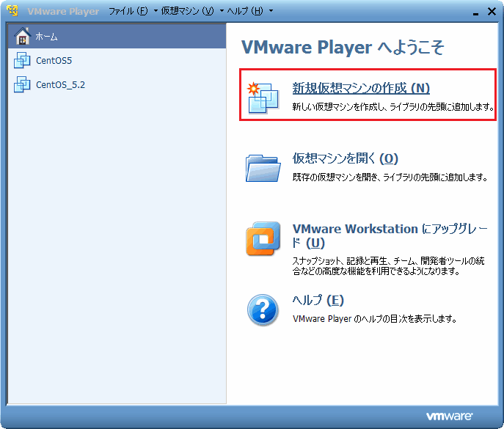504x429 pixels.
Task: Select the Home house icon in library
Action: (23, 36)
